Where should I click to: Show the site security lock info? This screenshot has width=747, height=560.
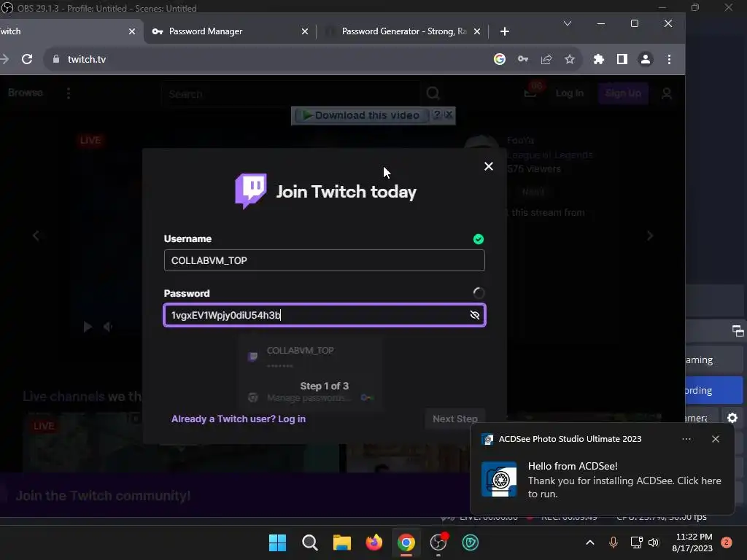56,59
